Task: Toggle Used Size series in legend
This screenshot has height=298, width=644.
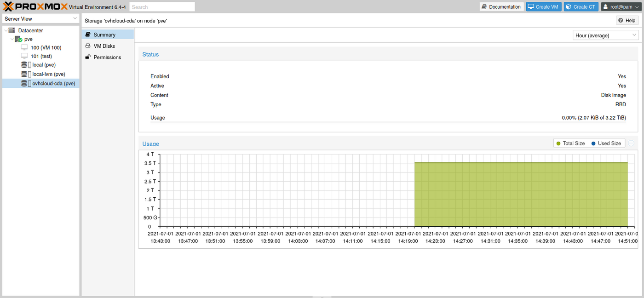Action: (606, 143)
